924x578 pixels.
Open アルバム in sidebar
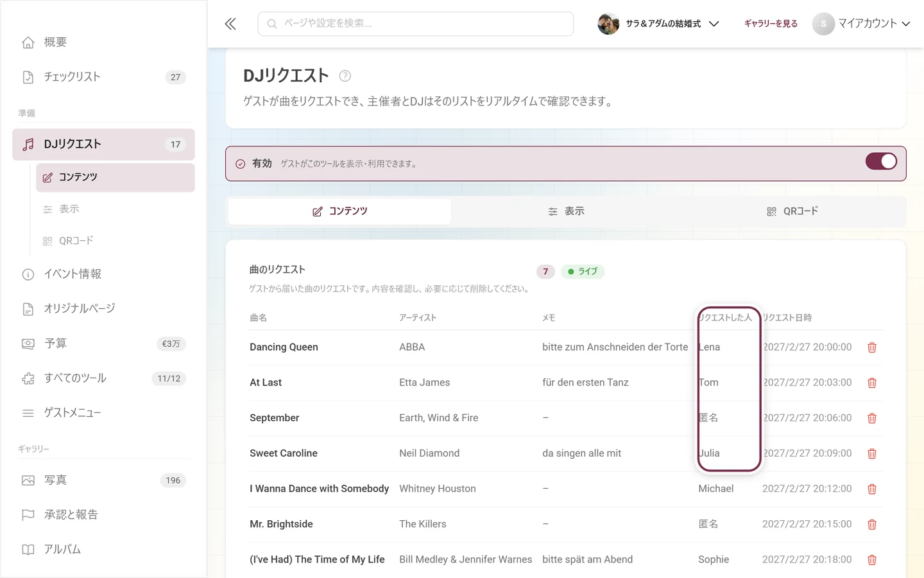(x=103, y=550)
